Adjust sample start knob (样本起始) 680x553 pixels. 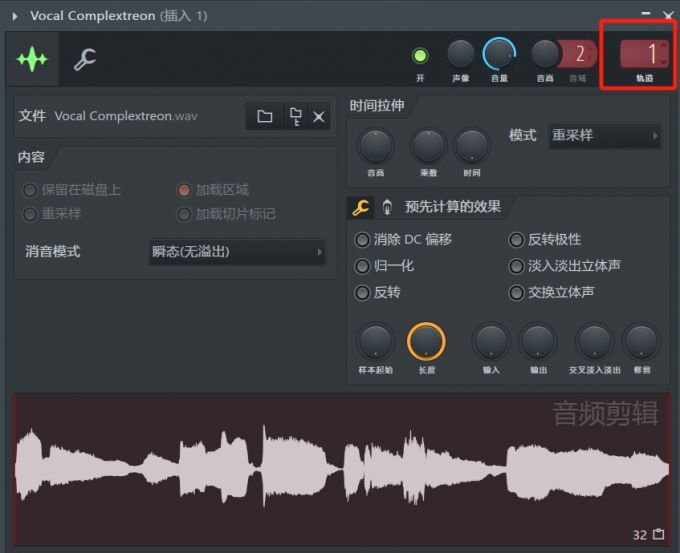(376, 341)
